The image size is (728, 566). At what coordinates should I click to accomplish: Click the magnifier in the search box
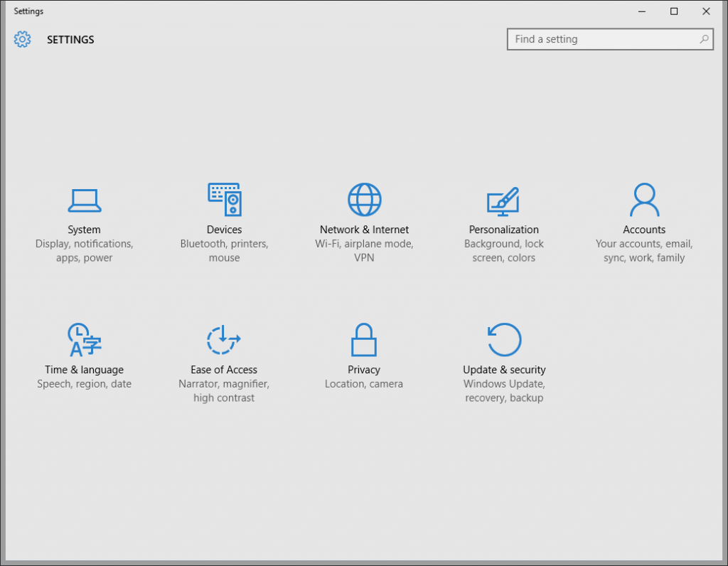[704, 39]
